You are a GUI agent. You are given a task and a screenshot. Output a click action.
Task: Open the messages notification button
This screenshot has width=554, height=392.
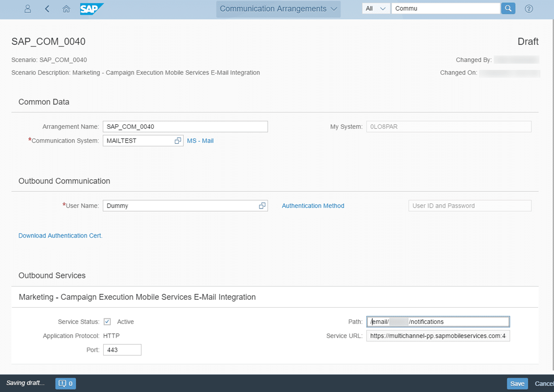(x=65, y=383)
